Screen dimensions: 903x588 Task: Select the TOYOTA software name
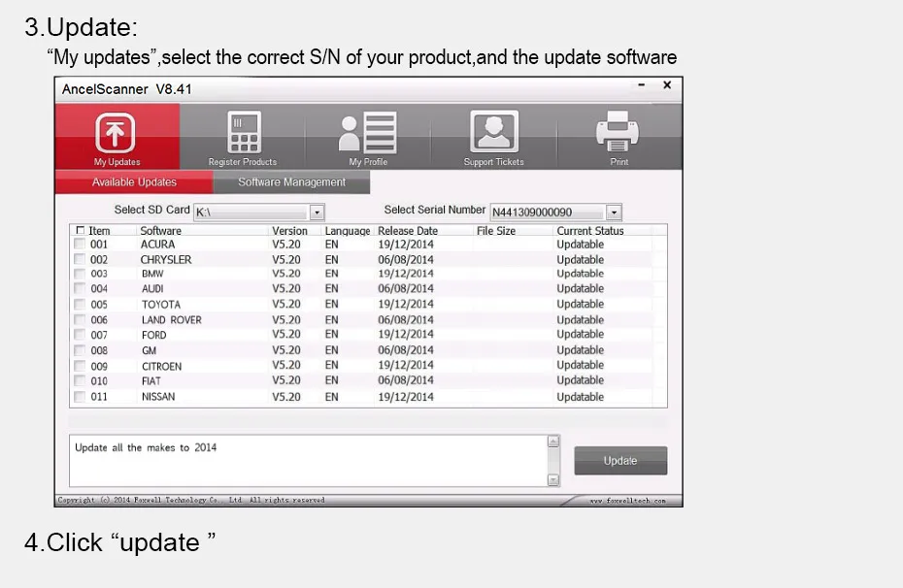coord(161,305)
